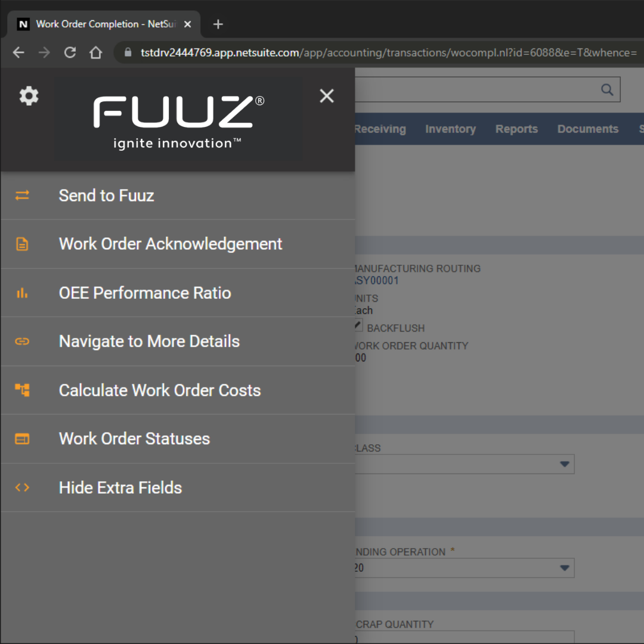
Task: Go back in browser history
Action: point(18,52)
